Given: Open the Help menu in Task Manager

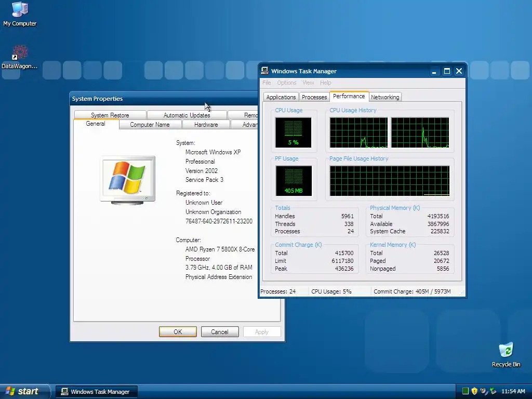Looking at the screenshot, I should coord(325,83).
